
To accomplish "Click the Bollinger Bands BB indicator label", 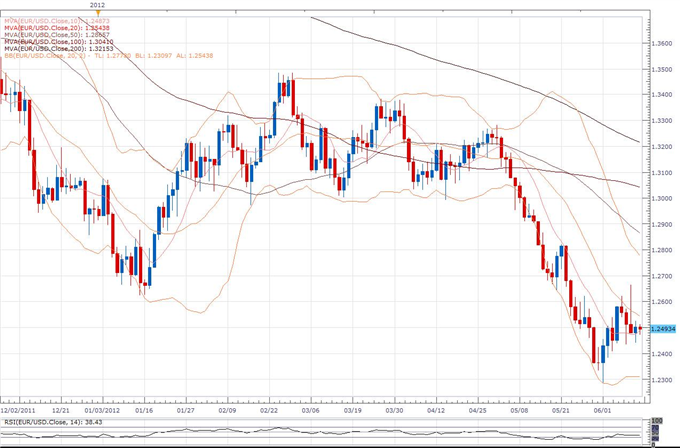I will coord(108,56).
